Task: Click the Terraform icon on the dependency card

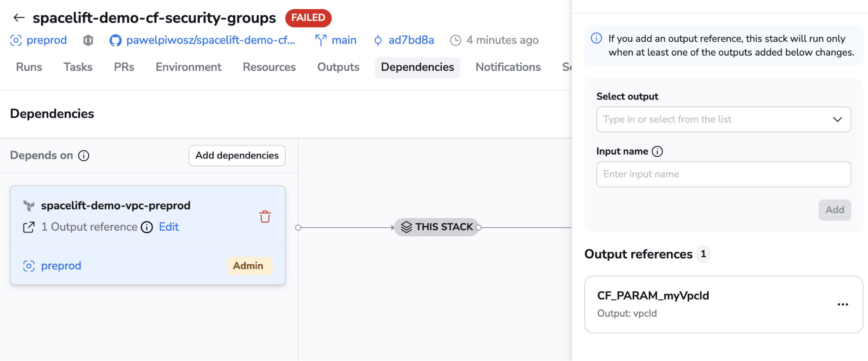Action: 29,205
